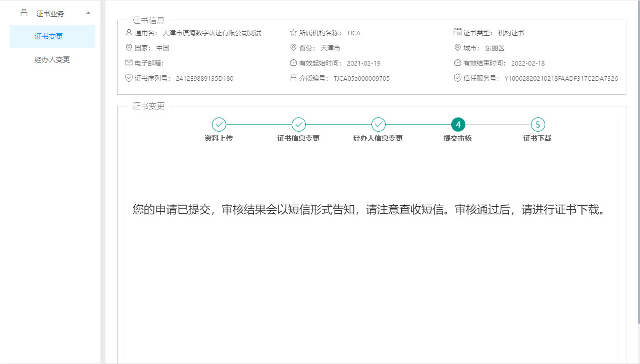Click the person icon beside 通用名
Screen dimensions: 640x364
point(129,33)
